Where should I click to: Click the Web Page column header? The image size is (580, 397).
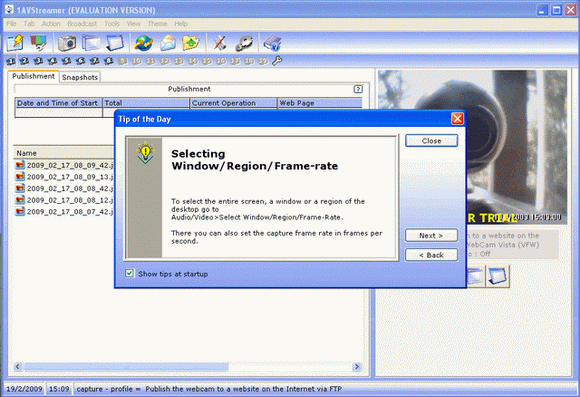320,103
